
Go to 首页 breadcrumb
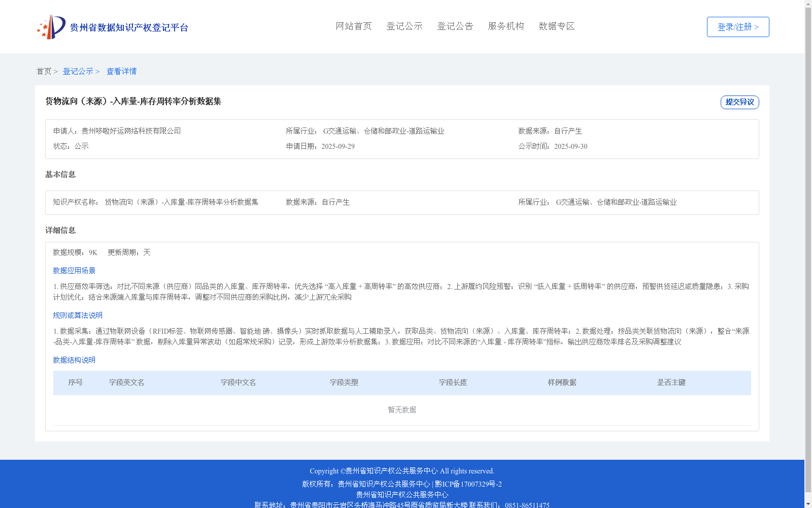click(44, 71)
